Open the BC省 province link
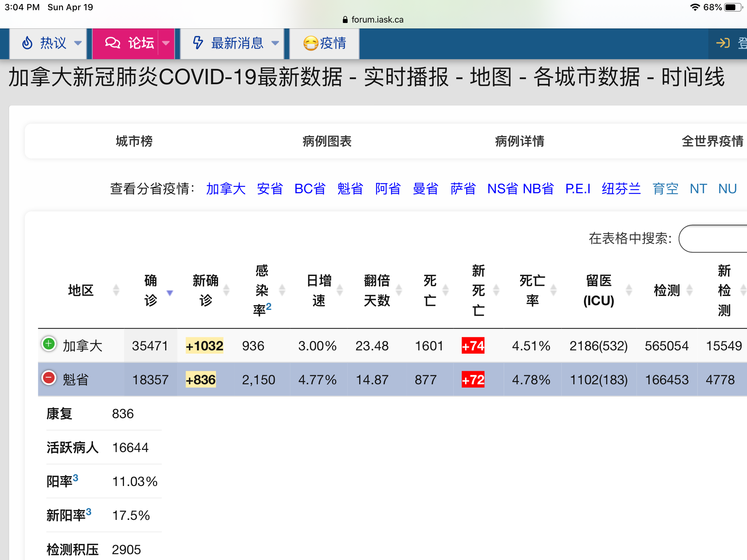Image resolution: width=747 pixels, height=560 pixels. [x=310, y=189]
